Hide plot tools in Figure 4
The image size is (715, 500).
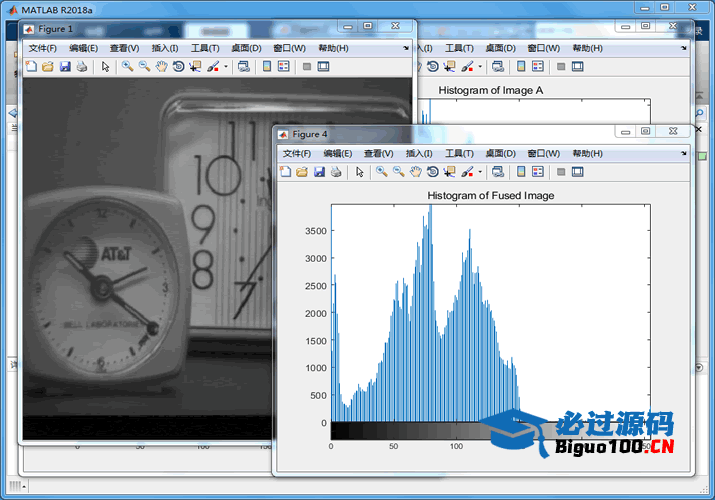click(x=561, y=172)
